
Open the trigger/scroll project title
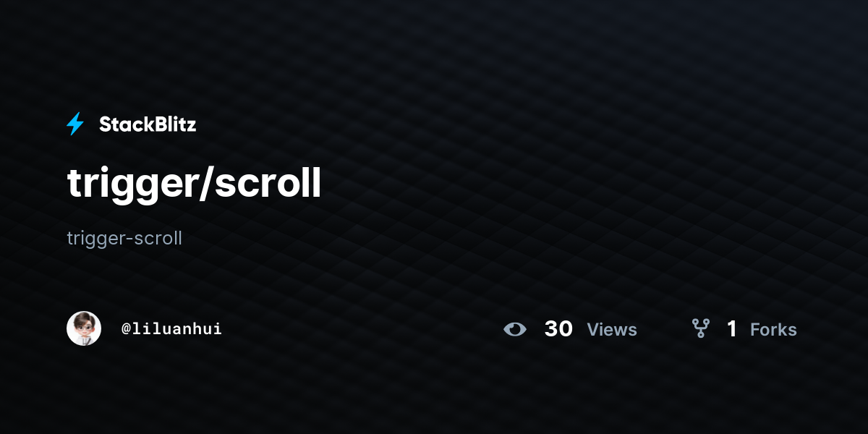[x=194, y=184]
